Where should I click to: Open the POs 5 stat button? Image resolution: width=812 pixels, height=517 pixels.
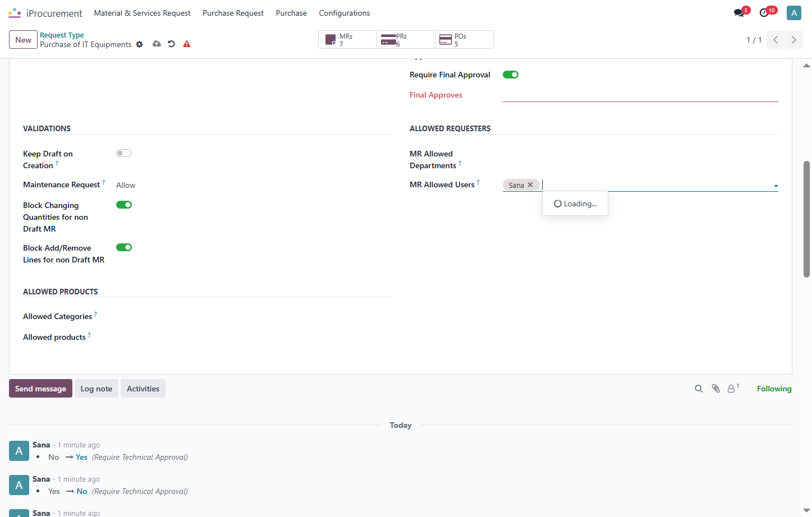[464, 40]
